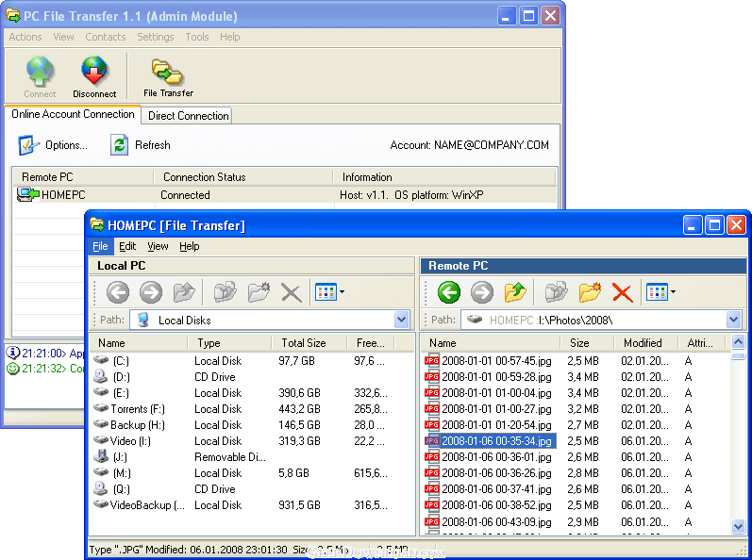This screenshot has width=752, height=560.
Task: Open Options in Online Account Connection
Action: coord(53,145)
